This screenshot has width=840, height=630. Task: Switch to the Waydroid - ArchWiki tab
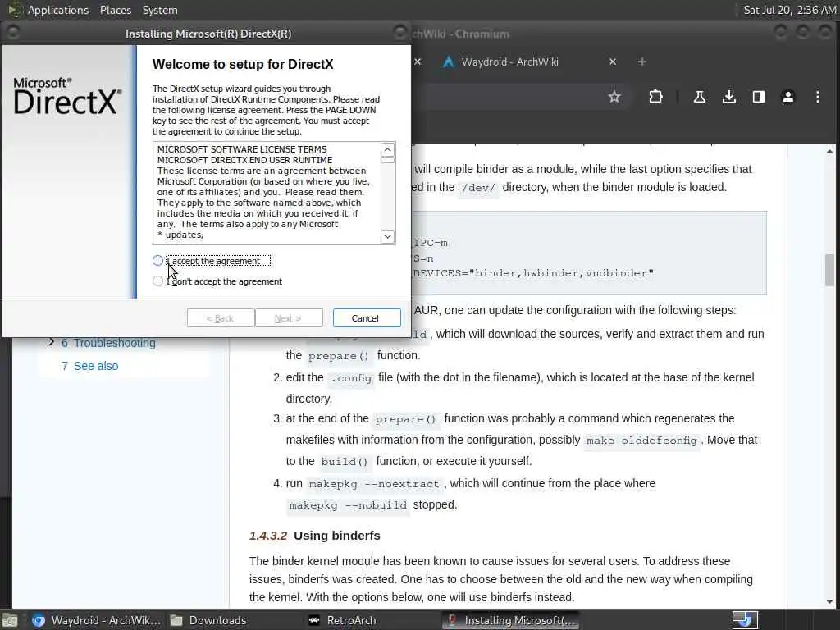[x=509, y=62]
